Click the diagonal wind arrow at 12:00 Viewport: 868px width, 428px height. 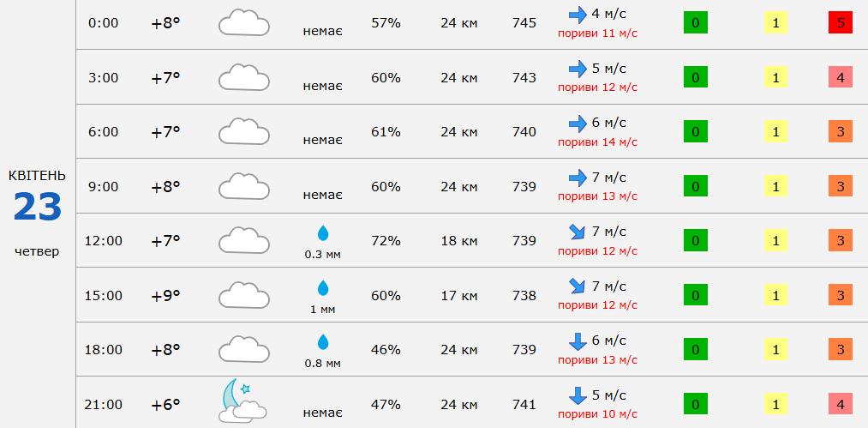click(x=578, y=232)
